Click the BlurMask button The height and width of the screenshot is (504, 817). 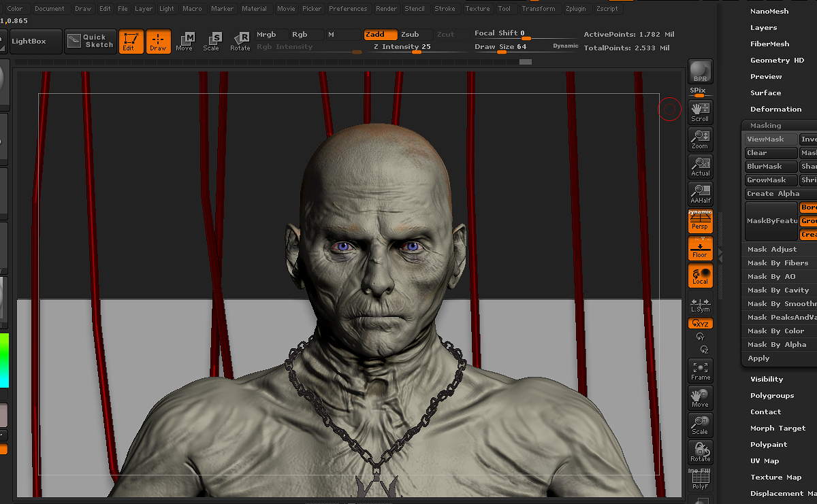[x=771, y=167]
